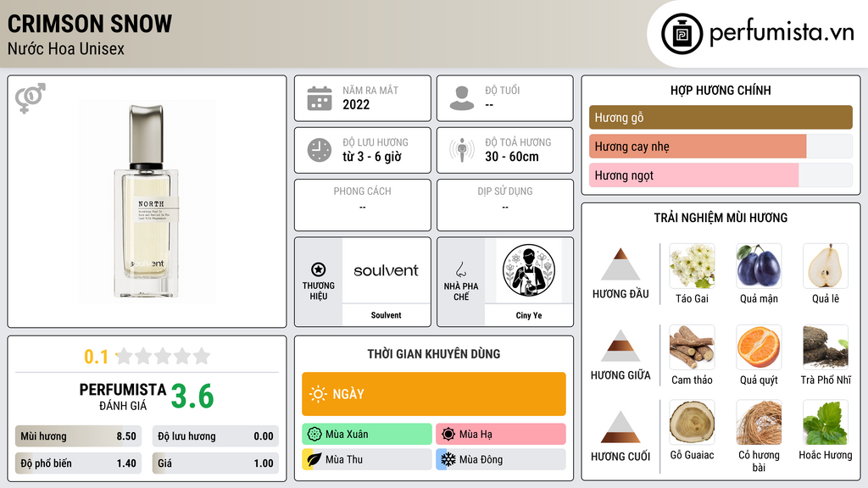The image size is (868, 488).
Task: Click the Crimson Snow perfume bottle photo
Action: point(147,202)
